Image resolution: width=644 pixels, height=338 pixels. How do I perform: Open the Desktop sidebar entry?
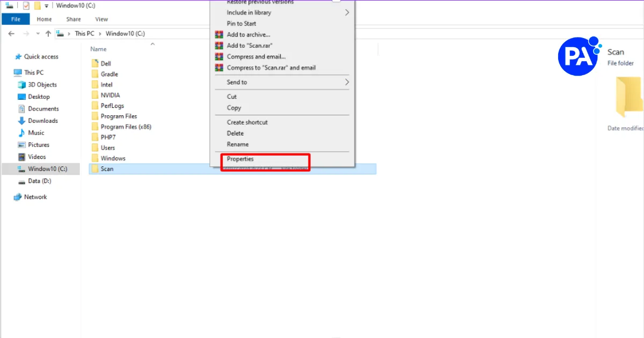tap(34, 97)
